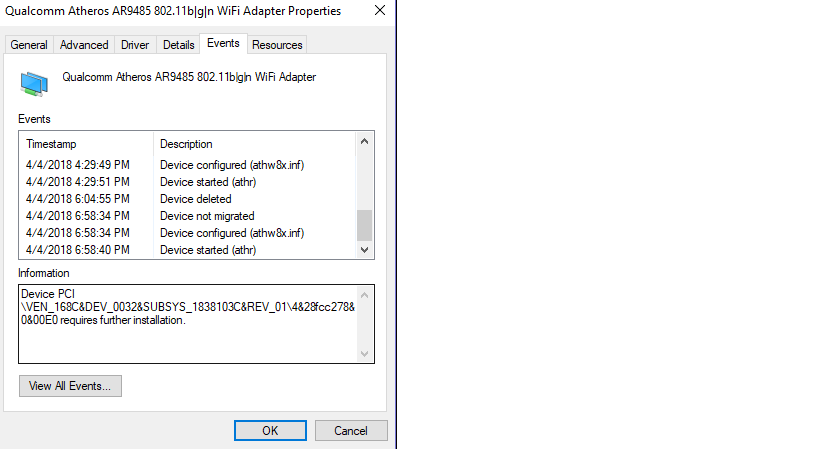The image size is (819, 460).
Task: Switch to the General tab
Action: [x=29, y=45]
